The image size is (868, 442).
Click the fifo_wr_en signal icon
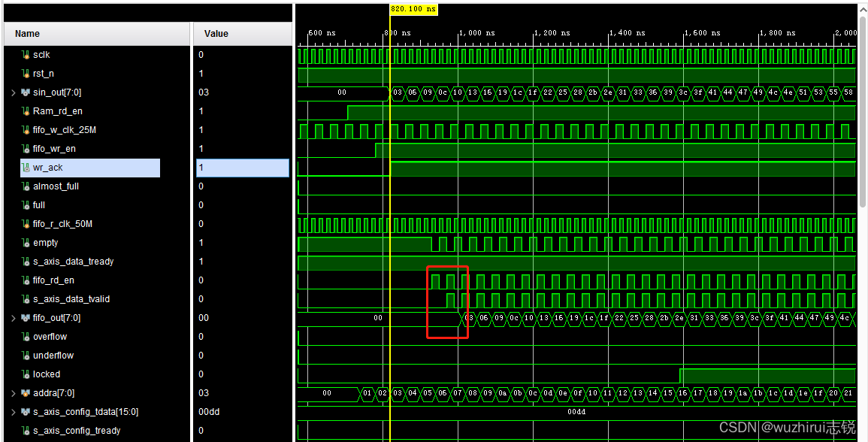(x=26, y=149)
